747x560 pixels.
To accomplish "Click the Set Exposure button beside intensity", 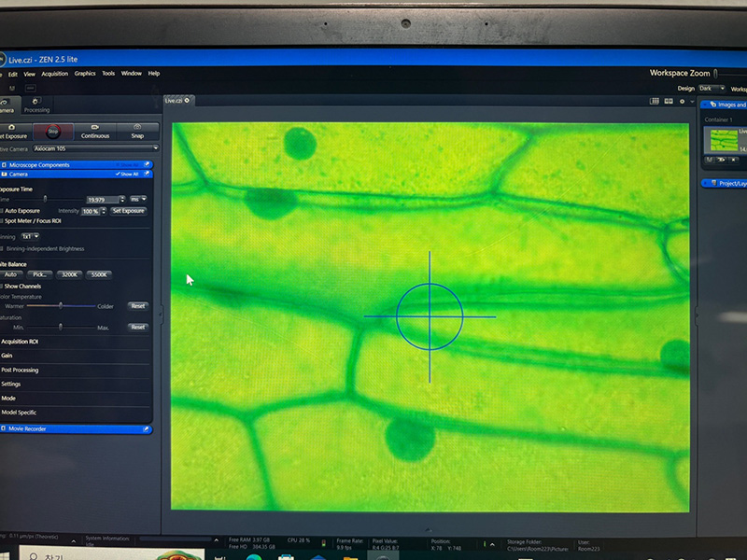I will click(128, 211).
